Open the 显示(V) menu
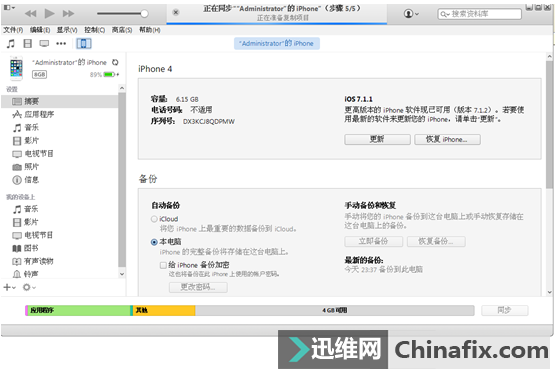 67,30
